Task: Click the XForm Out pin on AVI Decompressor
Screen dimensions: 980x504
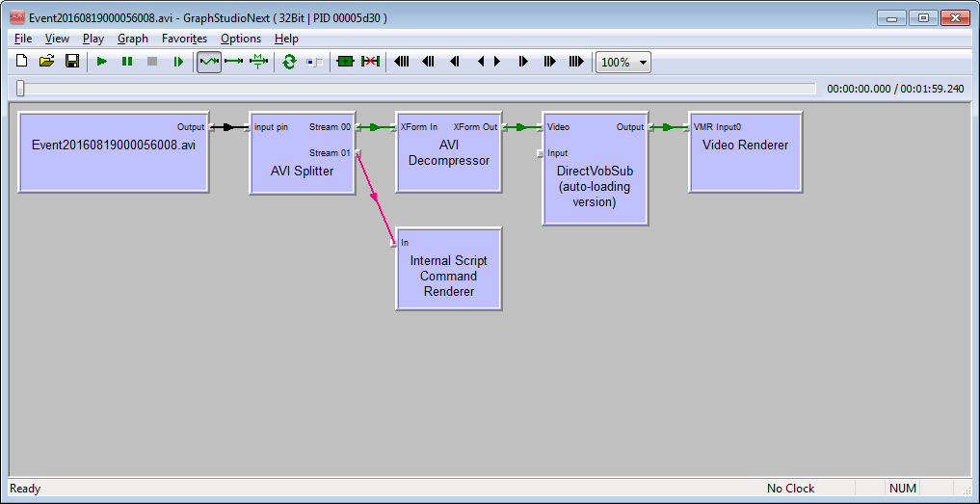Action: [504, 127]
